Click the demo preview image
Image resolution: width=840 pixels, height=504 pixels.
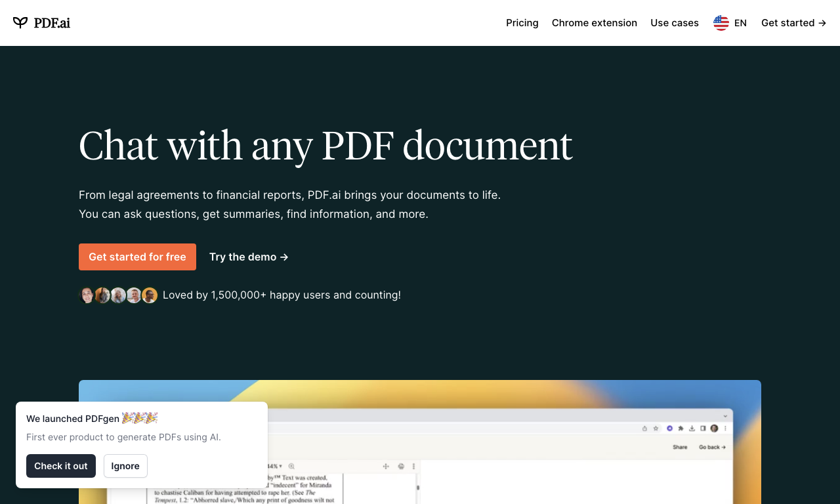click(x=420, y=442)
